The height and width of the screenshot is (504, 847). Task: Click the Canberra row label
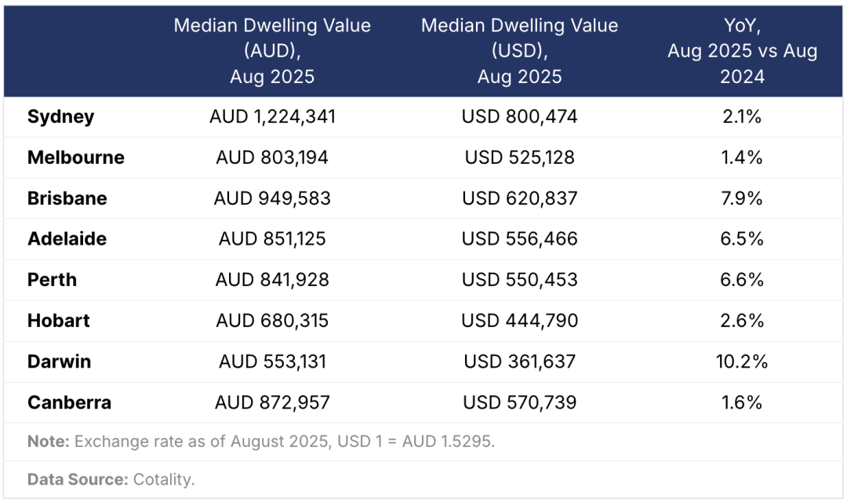69,403
